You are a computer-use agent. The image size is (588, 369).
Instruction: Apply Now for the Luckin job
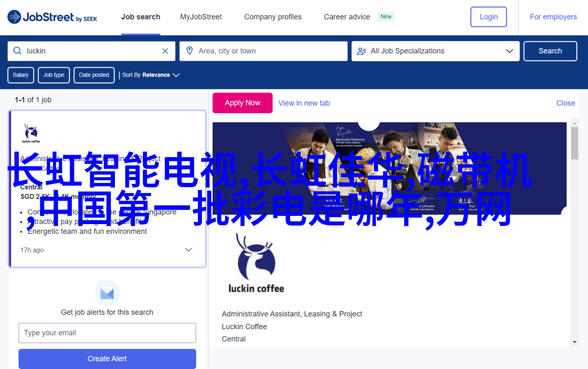pos(243,103)
